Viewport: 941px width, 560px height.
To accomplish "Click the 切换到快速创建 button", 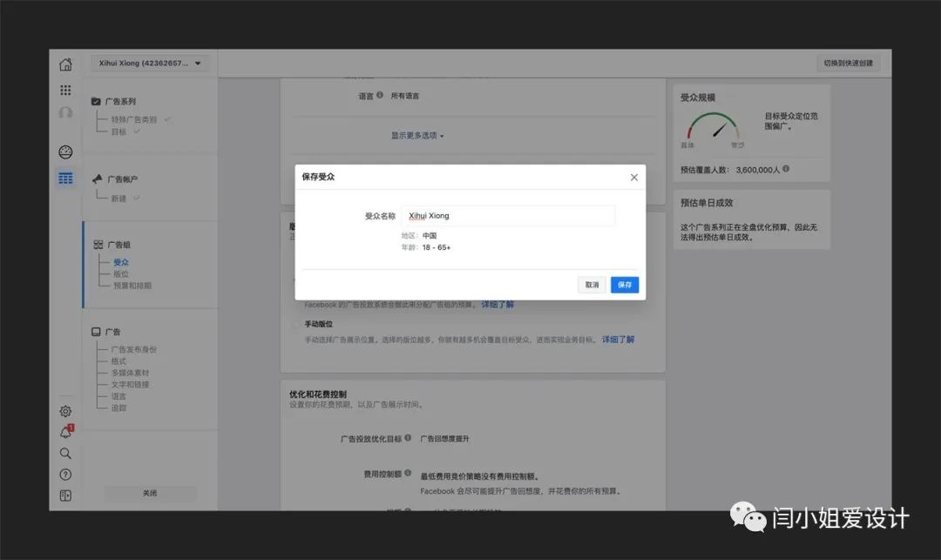I will [x=848, y=63].
